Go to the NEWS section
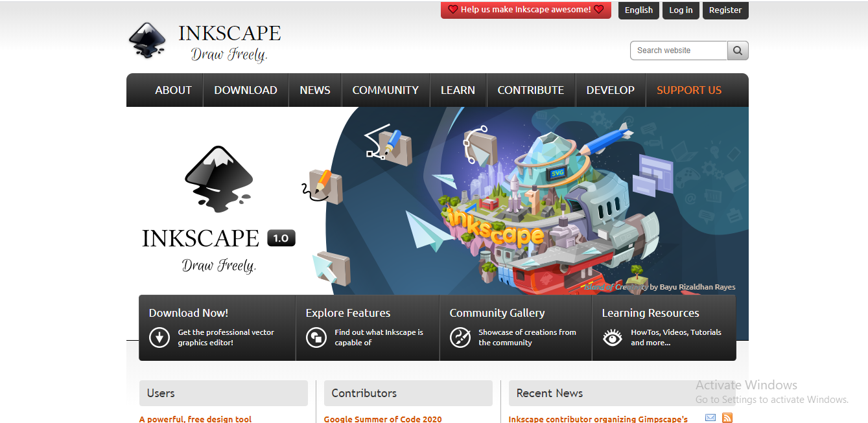This screenshot has height=423, width=868. point(315,90)
